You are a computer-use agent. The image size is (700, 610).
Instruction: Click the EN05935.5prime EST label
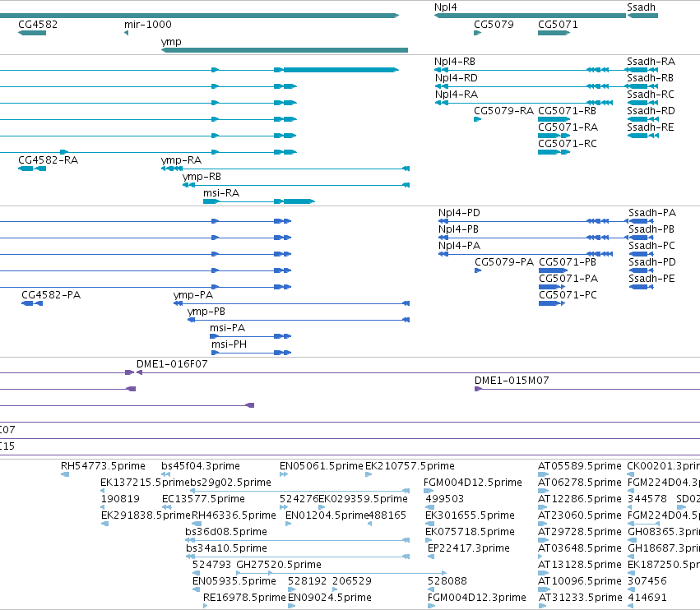coord(234,580)
